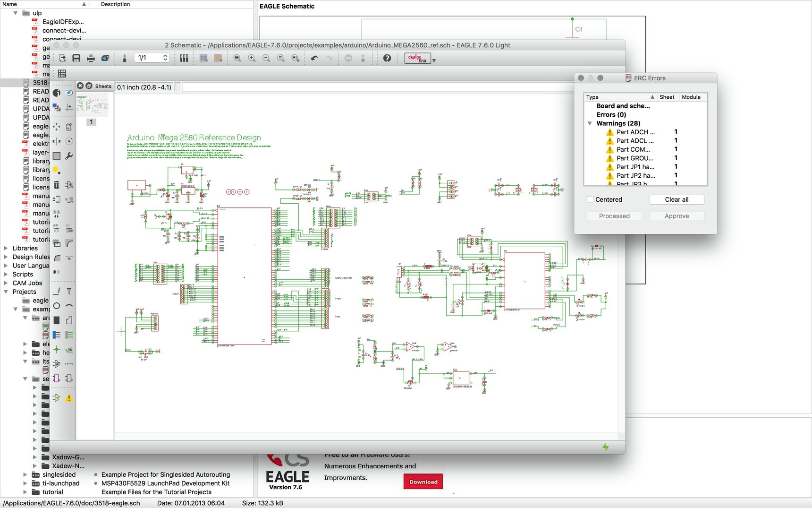
Task: Select sheet 1 thumbnail in Sheets panel
Action: pyautogui.click(x=92, y=104)
